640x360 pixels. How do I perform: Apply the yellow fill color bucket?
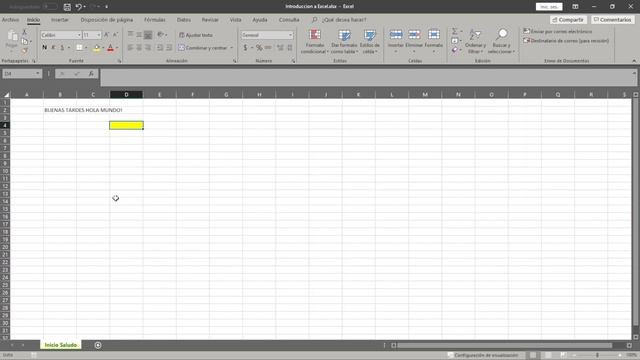click(97, 48)
